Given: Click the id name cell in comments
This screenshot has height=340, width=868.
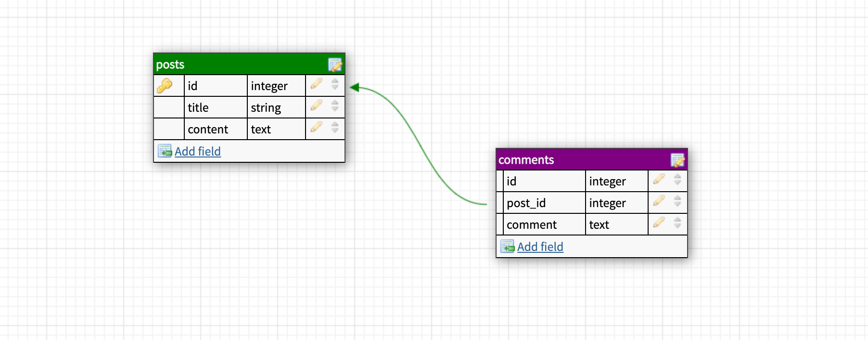Looking at the screenshot, I should (544, 181).
